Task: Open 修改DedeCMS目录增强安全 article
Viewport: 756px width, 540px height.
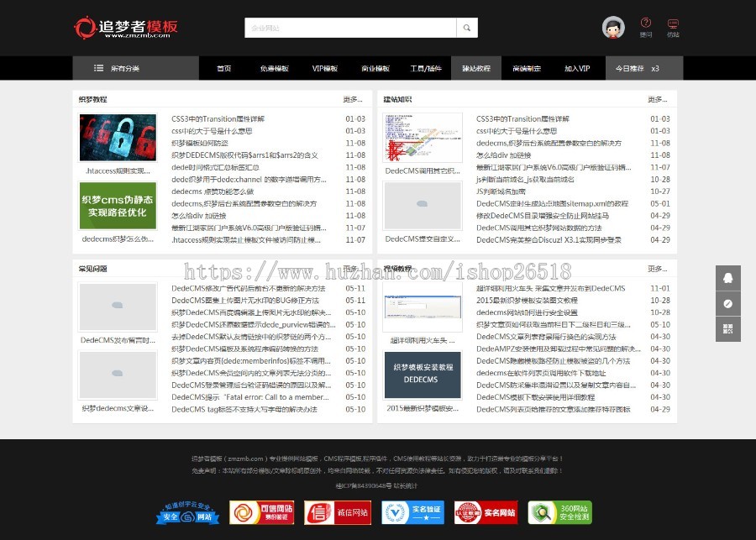Action: click(x=543, y=216)
